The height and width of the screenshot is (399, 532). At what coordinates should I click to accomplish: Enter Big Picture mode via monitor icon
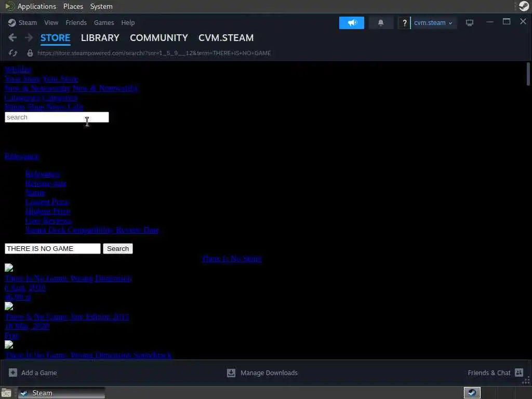[x=470, y=23]
